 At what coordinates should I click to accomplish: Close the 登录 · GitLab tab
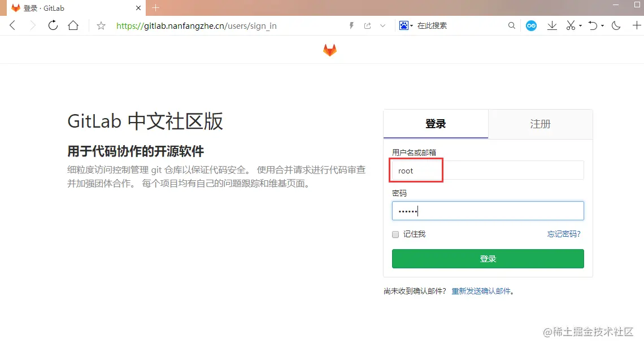click(138, 8)
